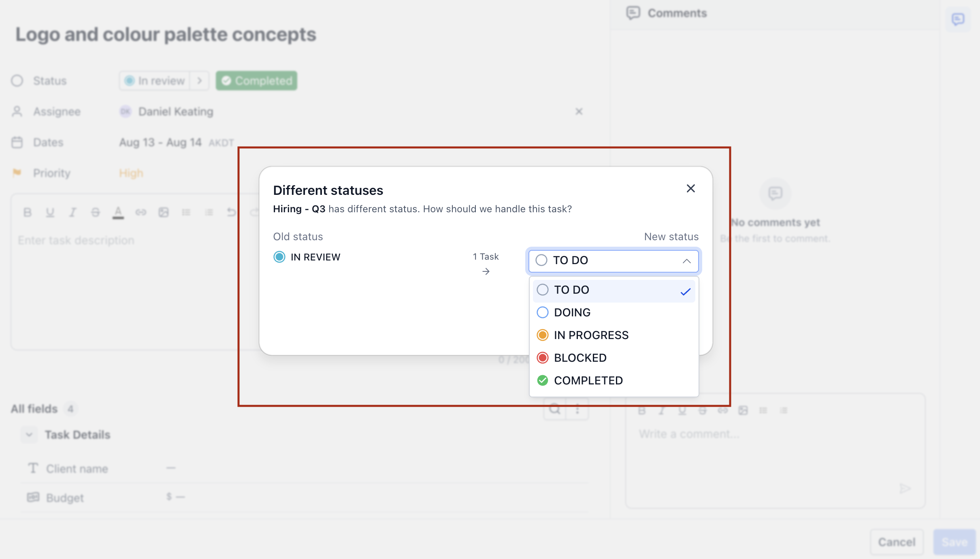Click the In review status chip

(x=155, y=81)
